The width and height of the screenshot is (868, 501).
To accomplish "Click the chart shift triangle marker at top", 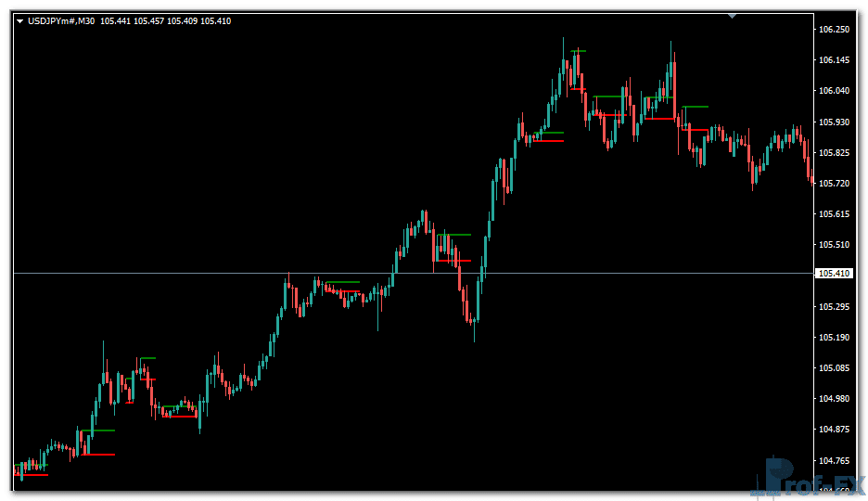I will 732,16.
